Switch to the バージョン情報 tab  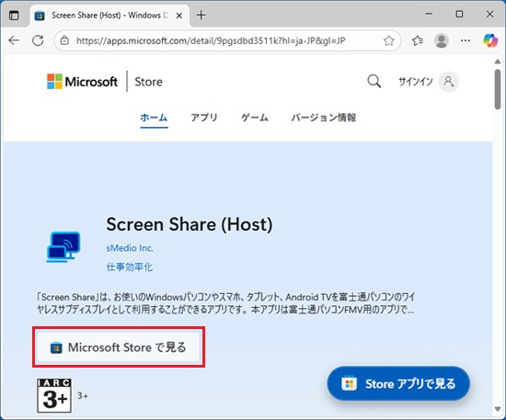[324, 118]
